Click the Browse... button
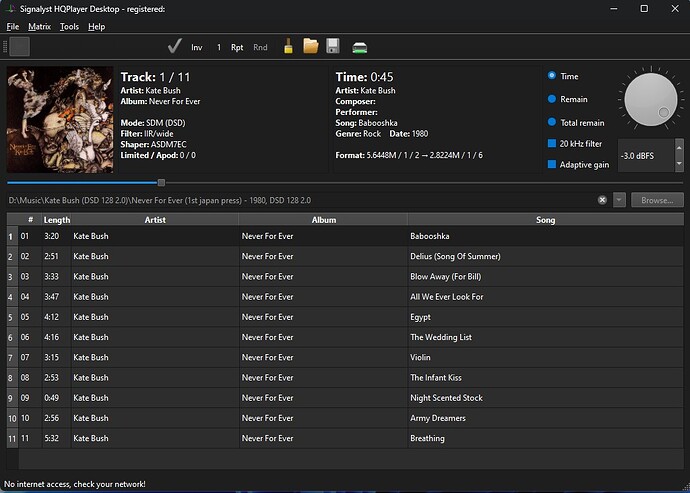Viewport: 690px width, 493px height. click(x=657, y=200)
